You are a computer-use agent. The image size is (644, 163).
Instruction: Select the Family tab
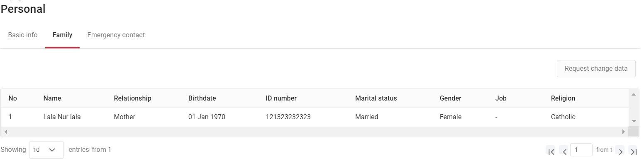(x=62, y=35)
